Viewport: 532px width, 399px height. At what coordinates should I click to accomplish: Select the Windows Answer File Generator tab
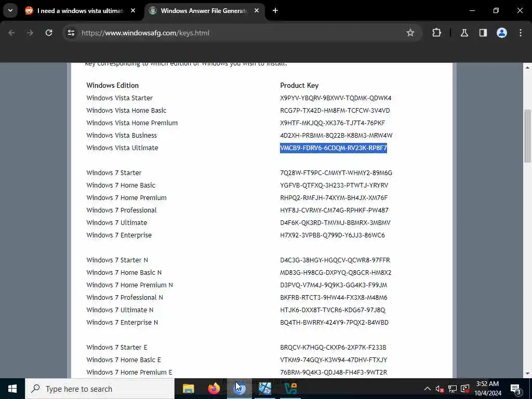click(204, 11)
